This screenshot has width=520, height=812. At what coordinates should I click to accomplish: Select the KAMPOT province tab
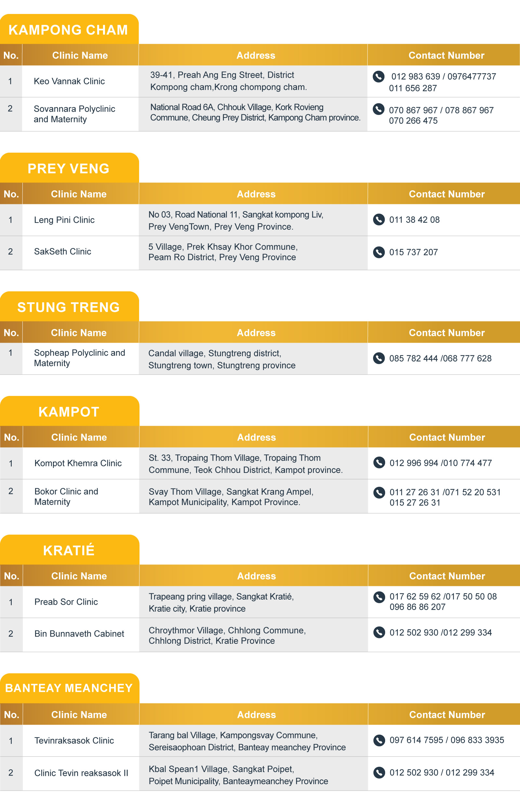[x=69, y=412]
